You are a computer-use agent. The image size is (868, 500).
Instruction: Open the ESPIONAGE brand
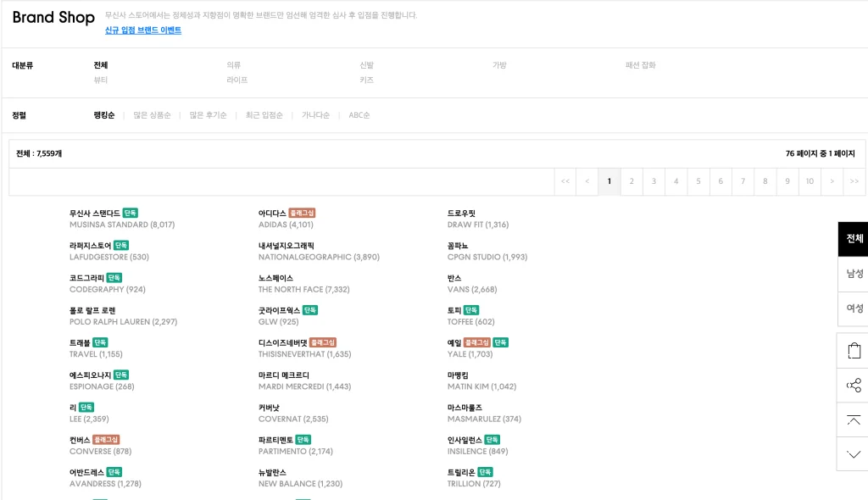(x=102, y=386)
